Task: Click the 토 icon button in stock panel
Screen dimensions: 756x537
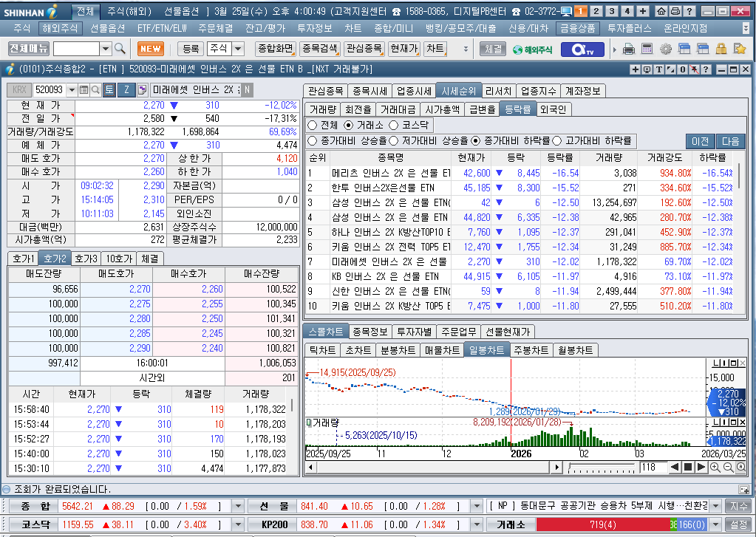Action: [109, 89]
